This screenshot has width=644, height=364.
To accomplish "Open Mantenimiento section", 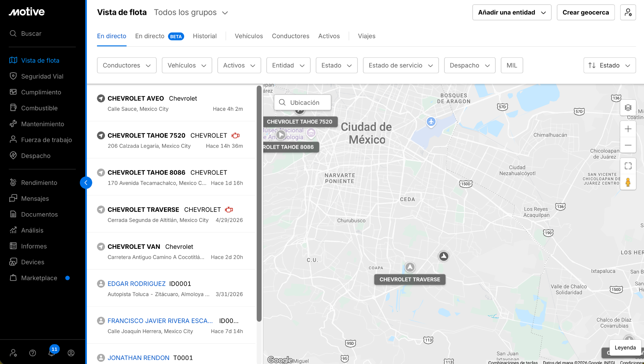I will (x=43, y=124).
